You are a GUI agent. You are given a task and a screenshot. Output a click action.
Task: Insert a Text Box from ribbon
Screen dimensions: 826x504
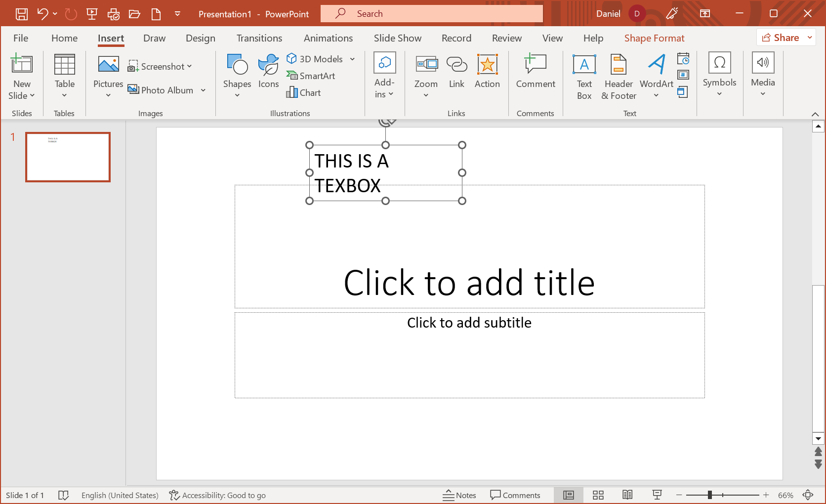584,77
